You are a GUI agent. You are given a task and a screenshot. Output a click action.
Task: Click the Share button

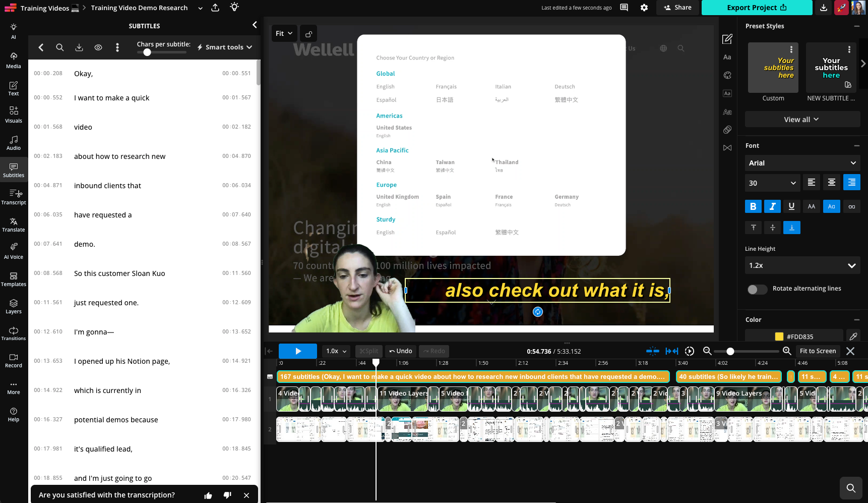pos(678,8)
